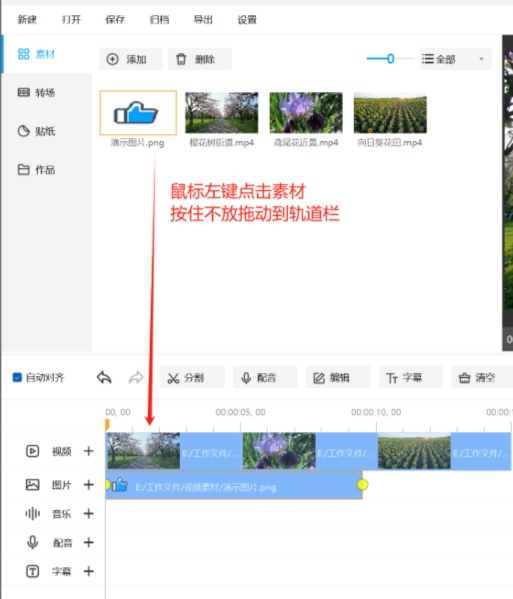The height and width of the screenshot is (599, 513).
Task: Click the list icon beside 全部
Action: [427, 59]
